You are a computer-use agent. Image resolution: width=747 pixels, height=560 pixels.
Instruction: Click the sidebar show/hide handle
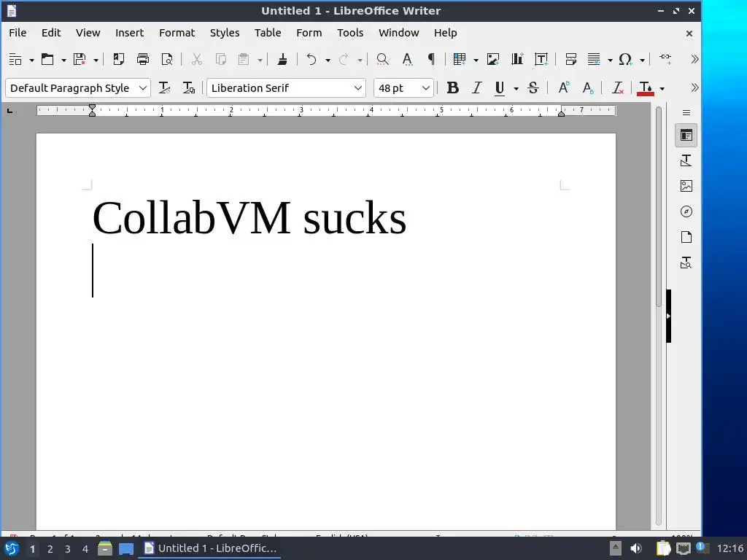(668, 316)
